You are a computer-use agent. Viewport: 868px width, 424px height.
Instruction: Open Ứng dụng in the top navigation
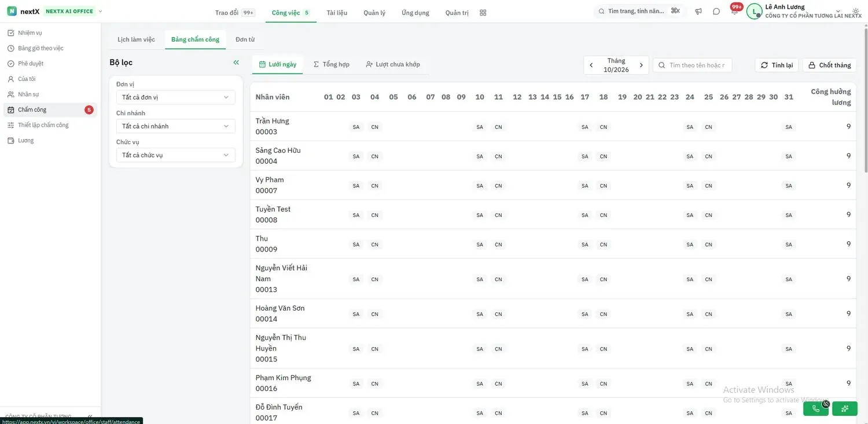[x=415, y=13]
